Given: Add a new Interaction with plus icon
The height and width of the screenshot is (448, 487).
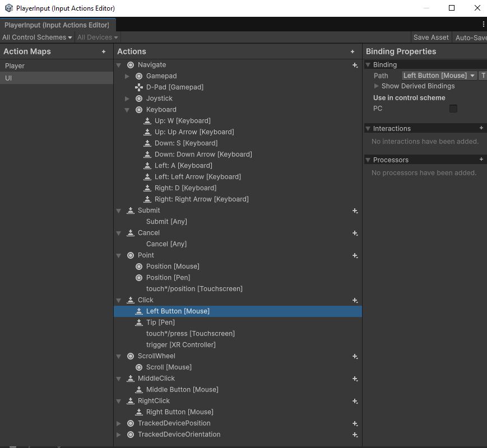Looking at the screenshot, I should (x=481, y=128).
